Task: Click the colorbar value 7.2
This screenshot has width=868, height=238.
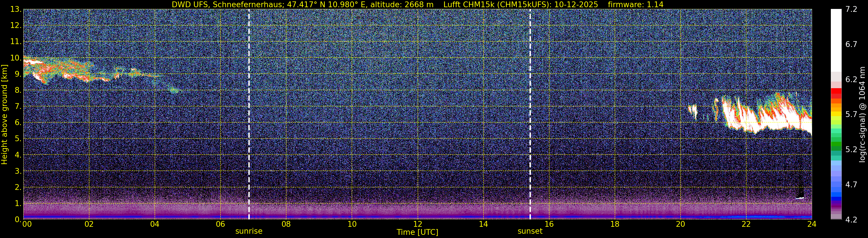Action: [x=851, y=10]
